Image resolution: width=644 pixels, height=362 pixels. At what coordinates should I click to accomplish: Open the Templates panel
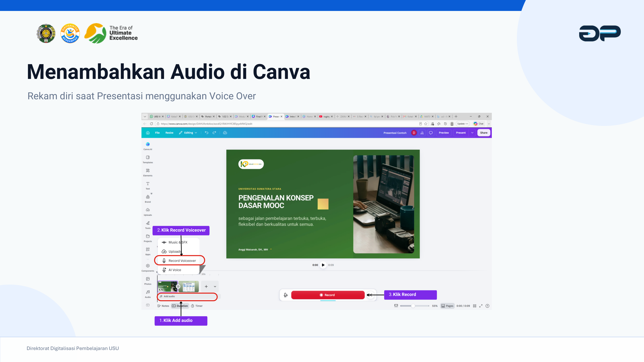coord(148,159)
